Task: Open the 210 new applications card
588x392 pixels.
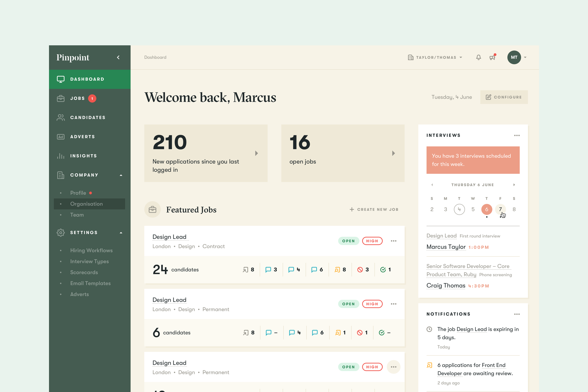Action: (x=206, y=153)
